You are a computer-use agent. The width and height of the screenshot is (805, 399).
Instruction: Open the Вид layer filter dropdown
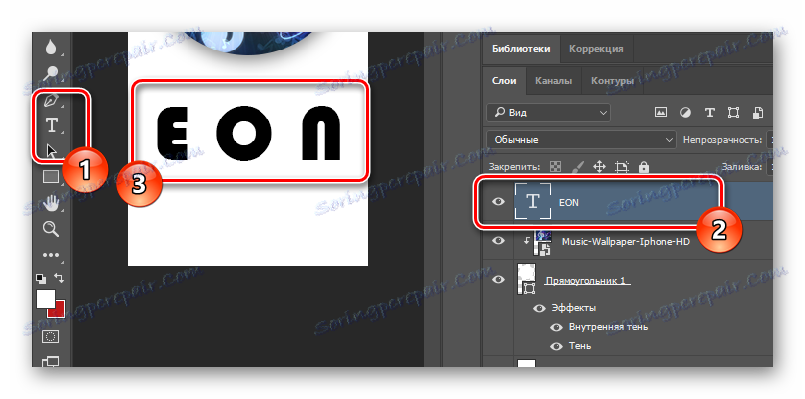[548, 112]
